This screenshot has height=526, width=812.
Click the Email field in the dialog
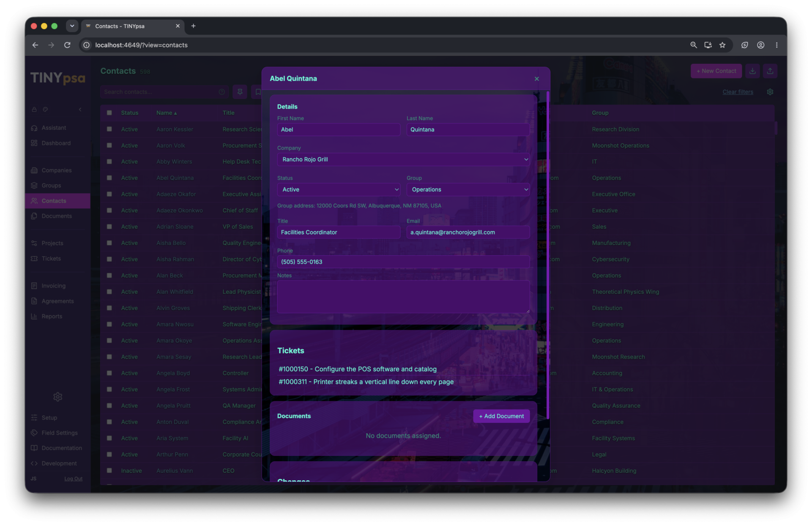click(468, 232)
